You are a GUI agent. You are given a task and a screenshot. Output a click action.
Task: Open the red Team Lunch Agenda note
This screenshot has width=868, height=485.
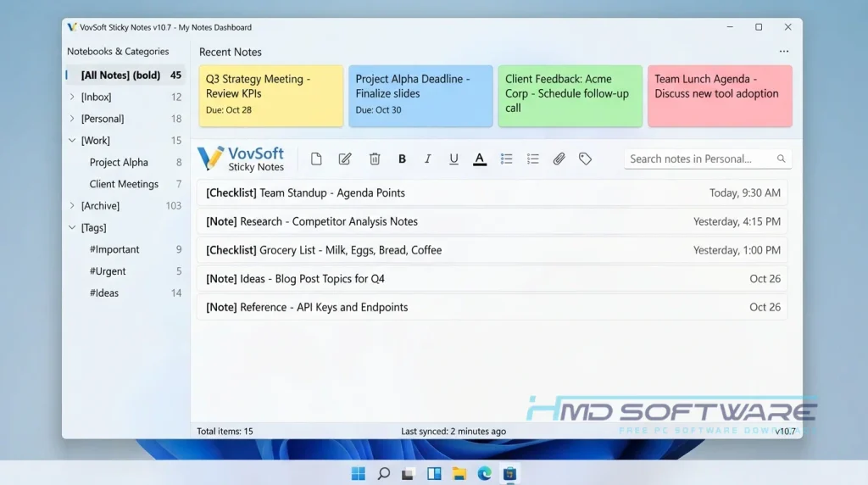coord(720,96)
